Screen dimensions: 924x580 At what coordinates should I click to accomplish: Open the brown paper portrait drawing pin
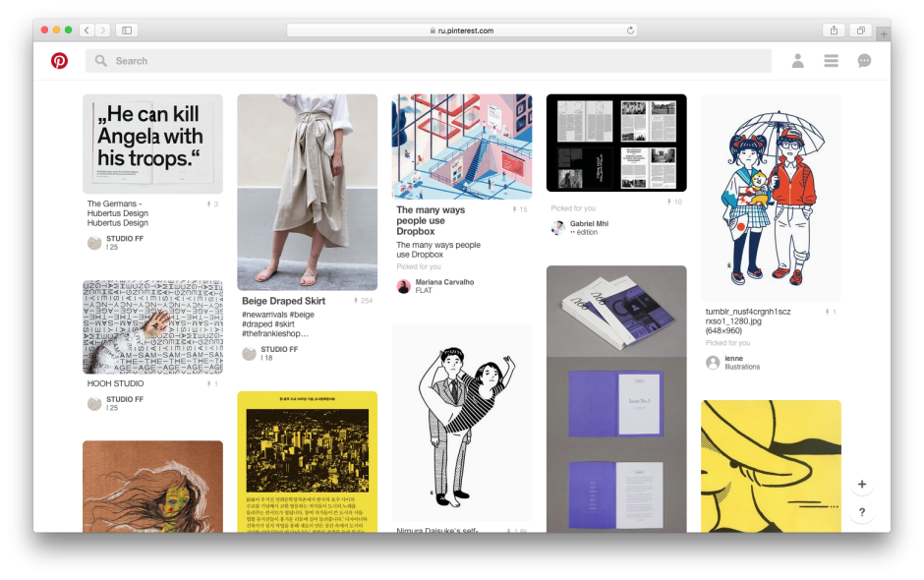pyautogui.click(x=152, y=487)
